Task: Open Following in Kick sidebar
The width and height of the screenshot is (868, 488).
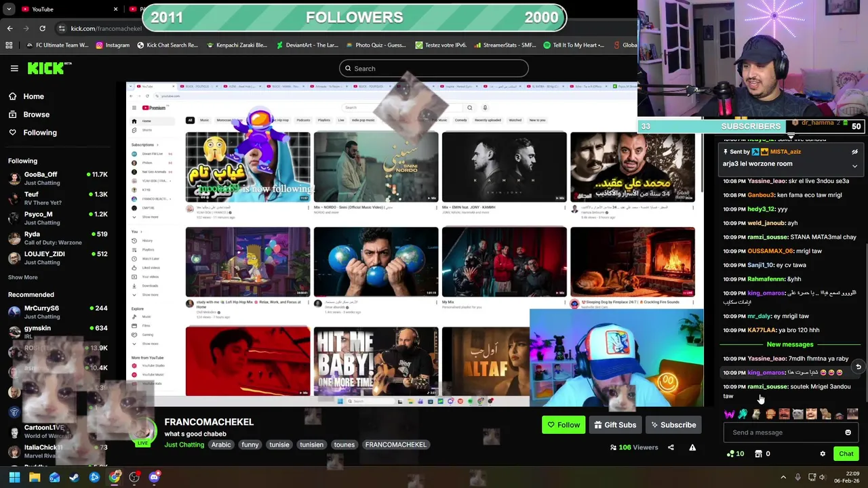Action: pos(33,133)
